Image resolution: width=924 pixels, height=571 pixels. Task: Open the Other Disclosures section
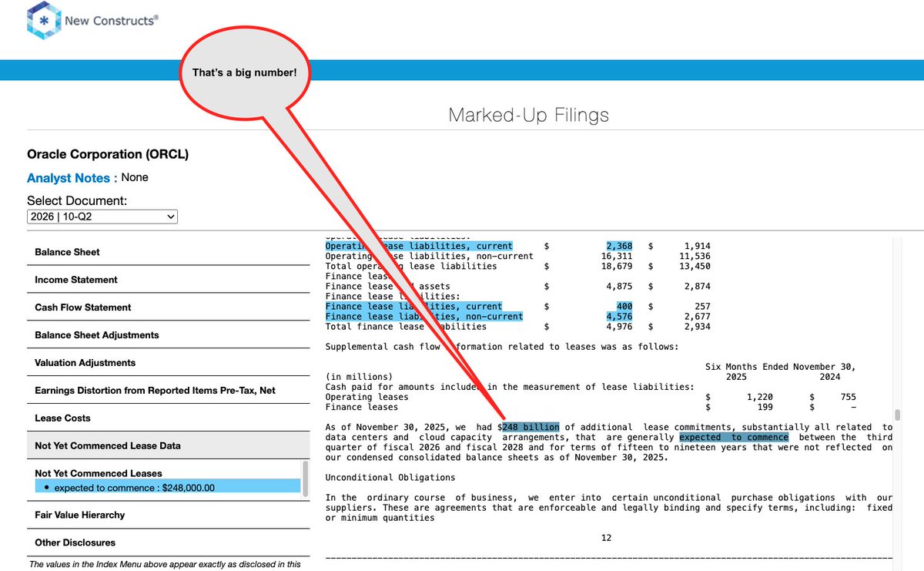coord(75,542)
